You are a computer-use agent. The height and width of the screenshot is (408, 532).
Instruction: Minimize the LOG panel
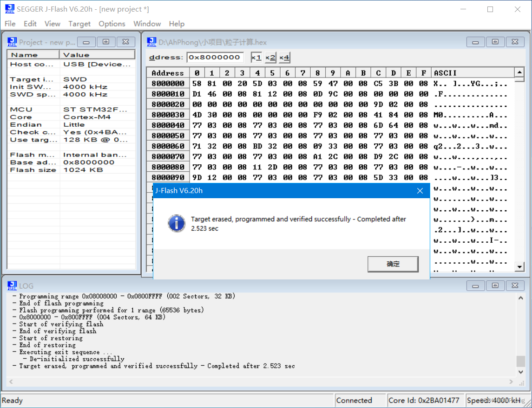(475, 285)
